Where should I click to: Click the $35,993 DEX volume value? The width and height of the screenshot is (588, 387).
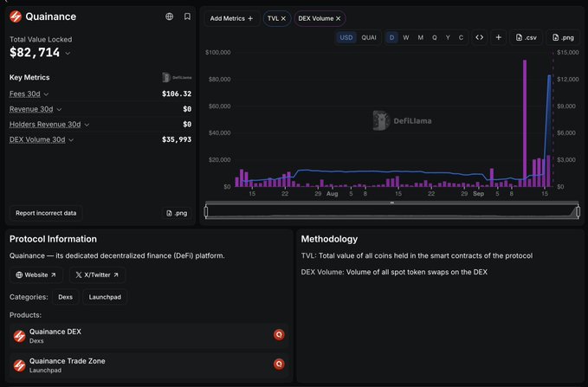(177, 139)
